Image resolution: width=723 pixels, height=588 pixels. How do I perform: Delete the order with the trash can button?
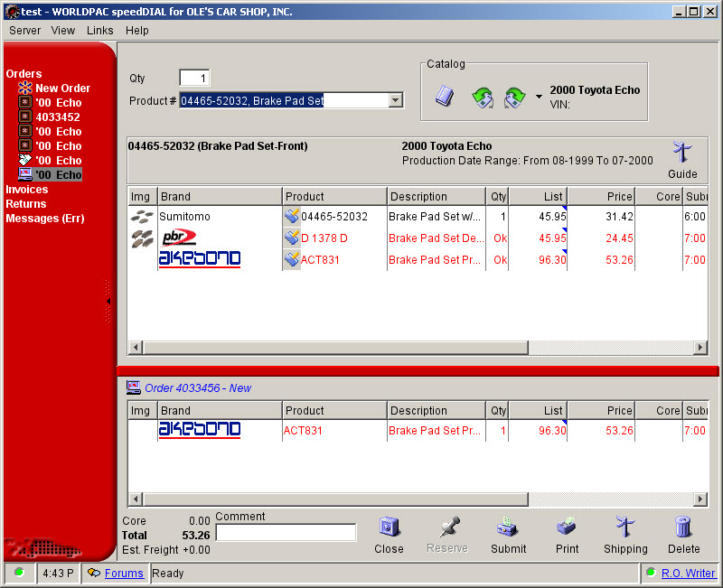(x=683, y=535)
